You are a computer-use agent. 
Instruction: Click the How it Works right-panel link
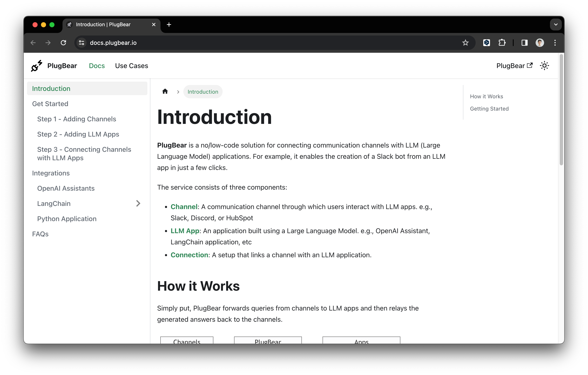click(486, 96)
